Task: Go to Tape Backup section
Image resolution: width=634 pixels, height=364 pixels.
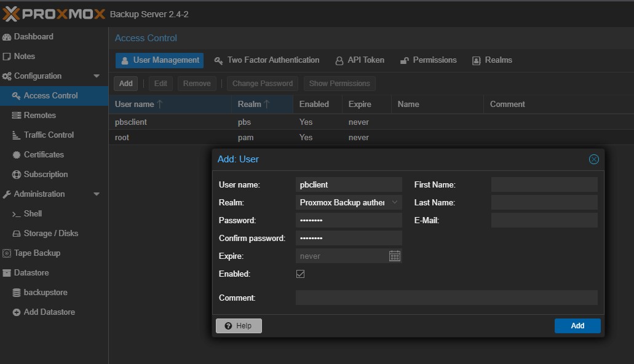Action: [37, 253]
